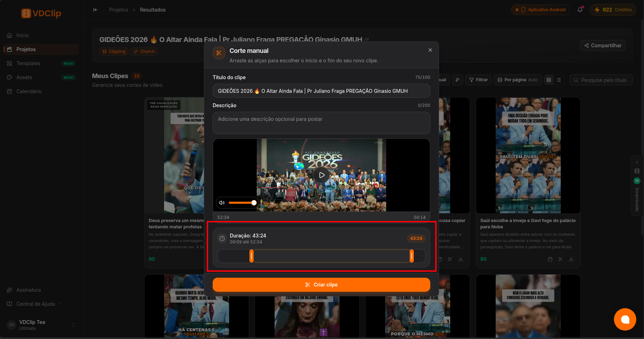Viewport: 644px width, 339px height.
Task: Click the sort order icon button
Action: click(x=458, y=80)
